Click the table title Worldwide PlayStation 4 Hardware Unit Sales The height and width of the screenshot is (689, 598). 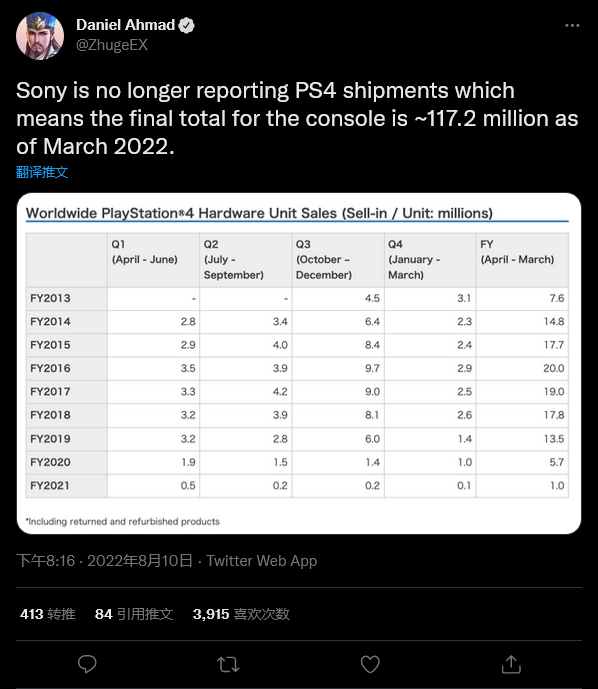click(259, 213)
